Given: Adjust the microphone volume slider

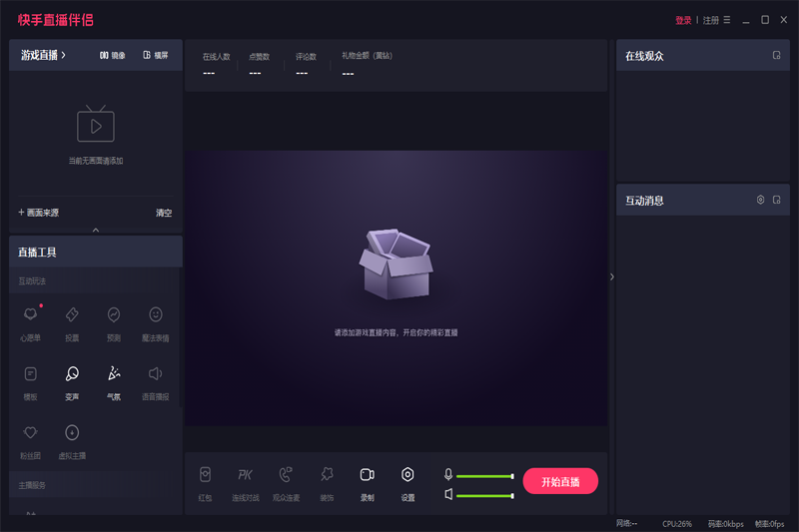Looking at the screenshot, I should pyautogui.click(x=485, y=476).
